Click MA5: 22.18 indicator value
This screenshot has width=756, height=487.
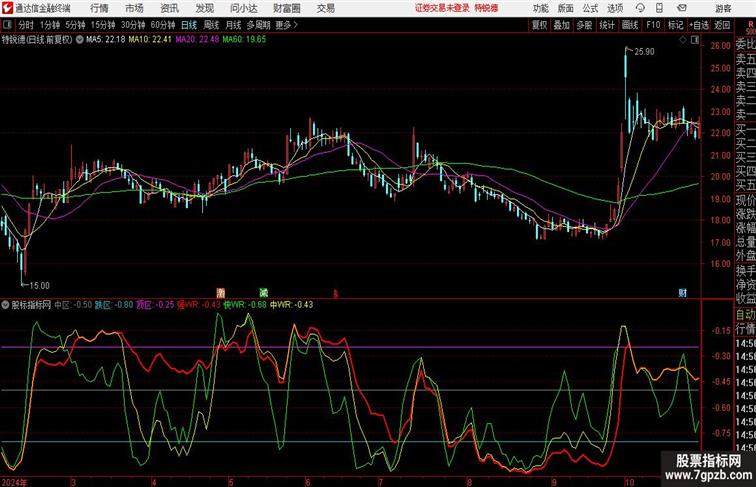(106, 40)
